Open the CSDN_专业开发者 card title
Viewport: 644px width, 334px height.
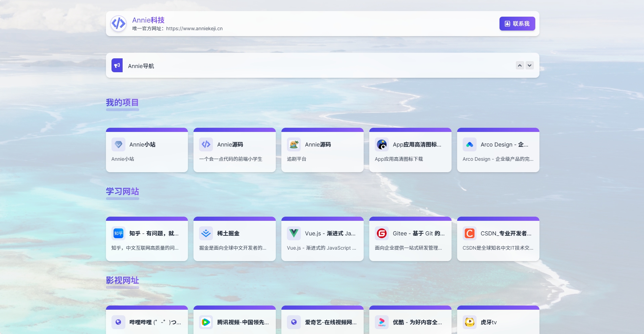pos(506,233)
